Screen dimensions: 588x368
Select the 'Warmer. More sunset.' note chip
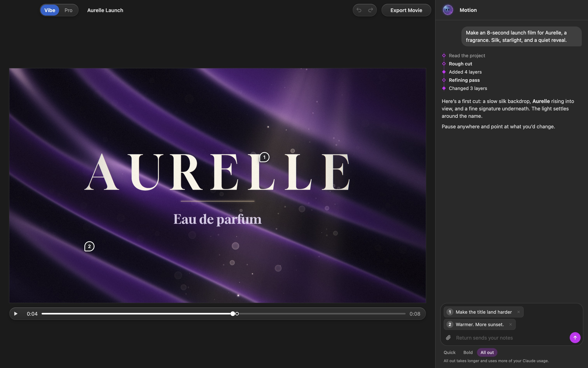click(479, 324)
